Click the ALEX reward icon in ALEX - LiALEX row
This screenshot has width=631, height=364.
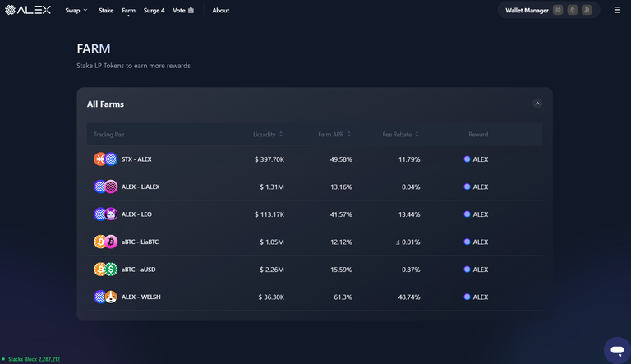point(467,187)
